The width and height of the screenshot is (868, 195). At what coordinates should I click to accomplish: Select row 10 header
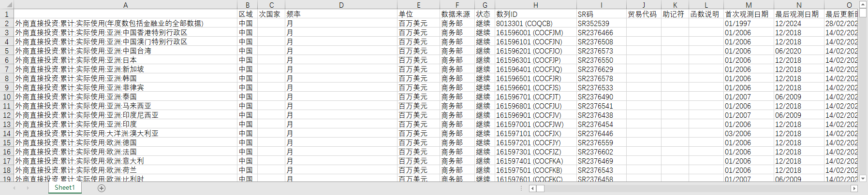tap(7, 97)
